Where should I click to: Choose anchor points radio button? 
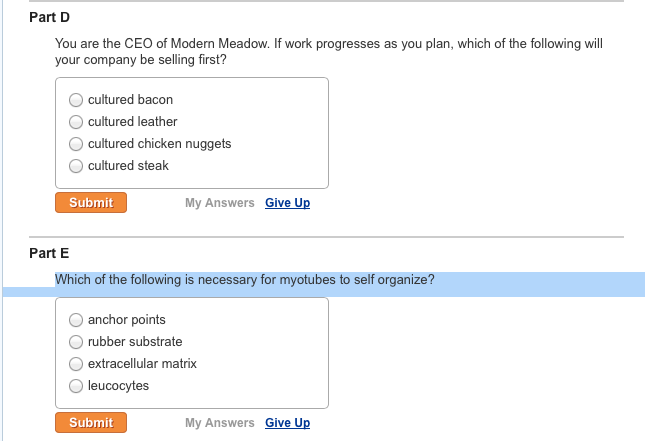tap(76, 320)
